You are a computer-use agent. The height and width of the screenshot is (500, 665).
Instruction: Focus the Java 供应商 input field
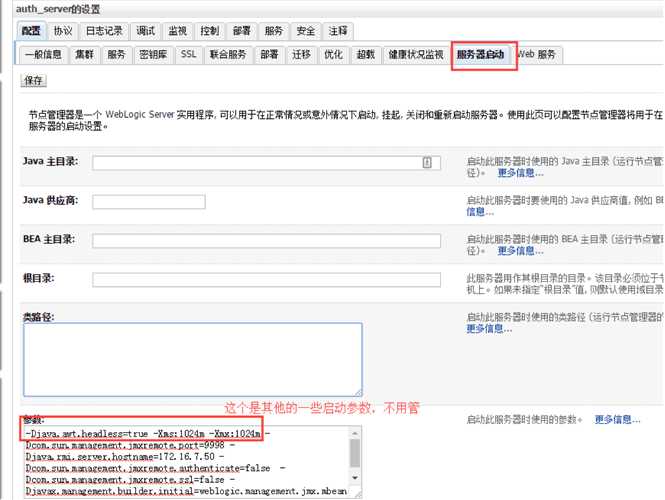point(149,201)
